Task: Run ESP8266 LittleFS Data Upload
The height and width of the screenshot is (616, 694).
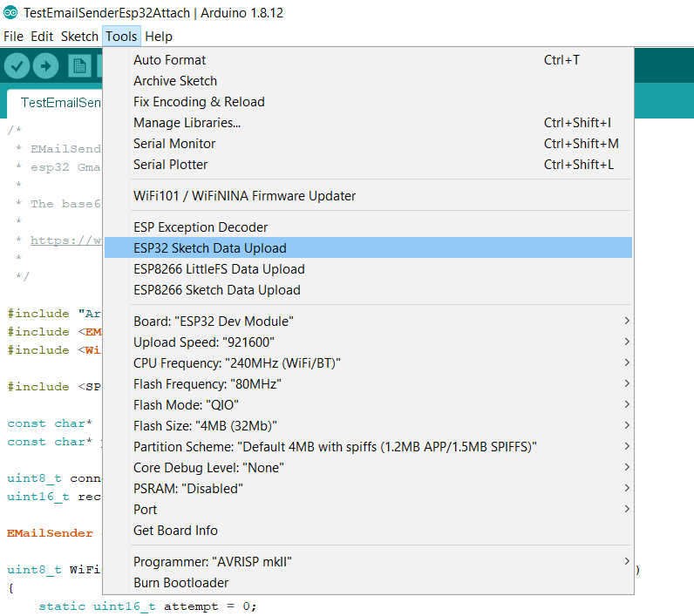Action: 368,269
